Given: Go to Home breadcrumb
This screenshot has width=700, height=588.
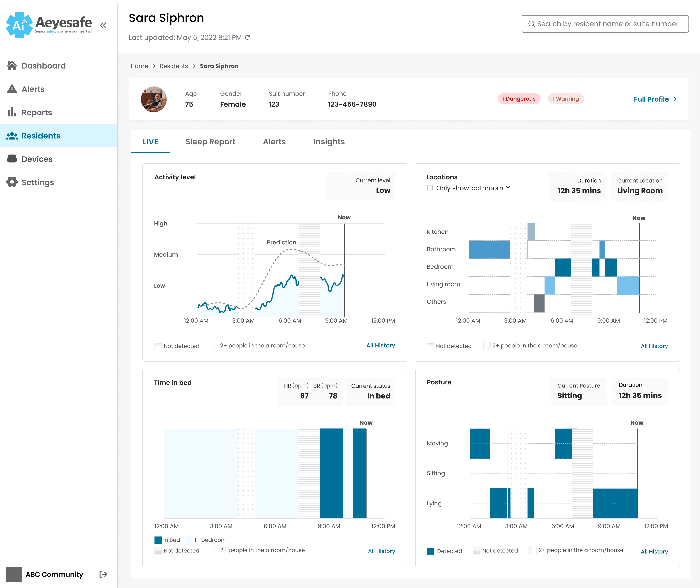Looking at the screenshot, I should (139, 66).
